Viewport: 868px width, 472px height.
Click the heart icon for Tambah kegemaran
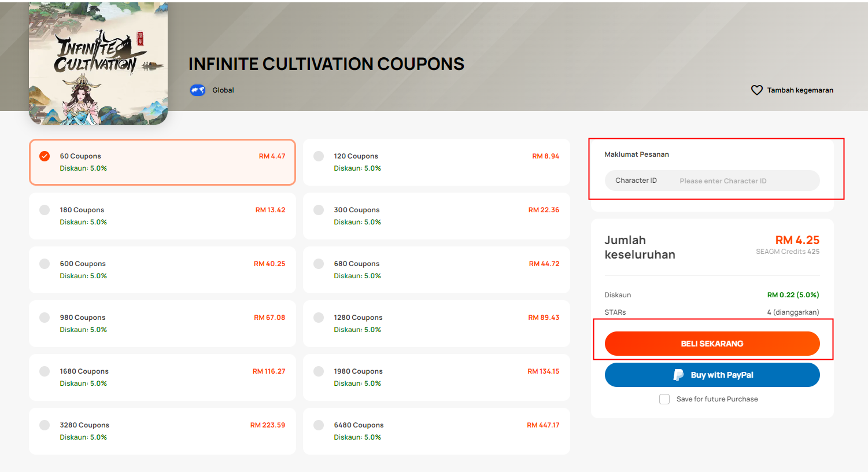[756, 90]
